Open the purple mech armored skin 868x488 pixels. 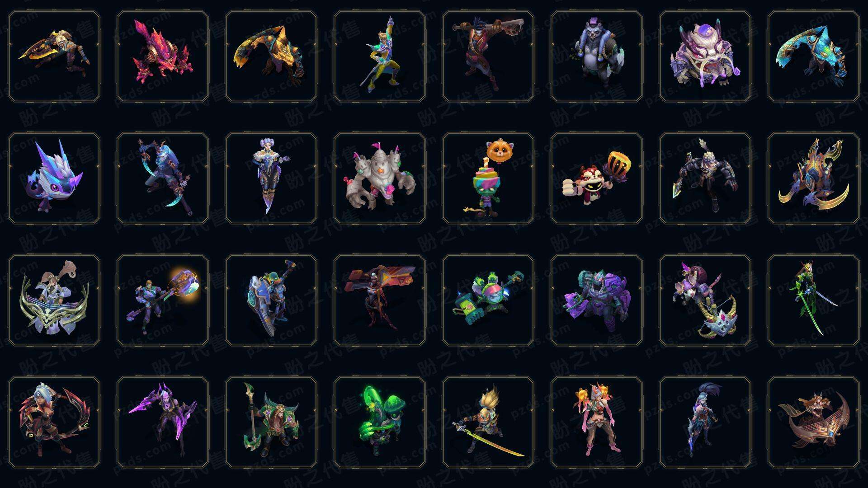pos(597,300)
